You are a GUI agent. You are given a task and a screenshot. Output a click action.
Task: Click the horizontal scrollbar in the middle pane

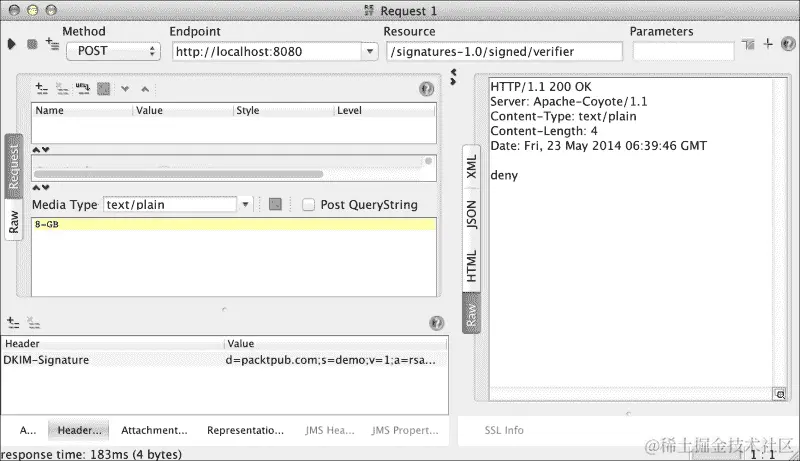[179, 174]
